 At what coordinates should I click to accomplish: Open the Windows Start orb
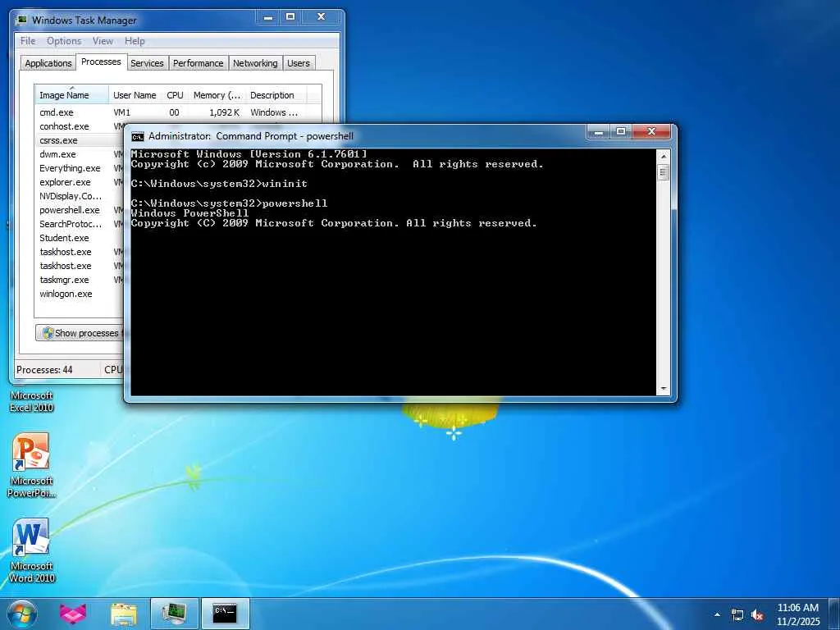click(x=22, y=614)
